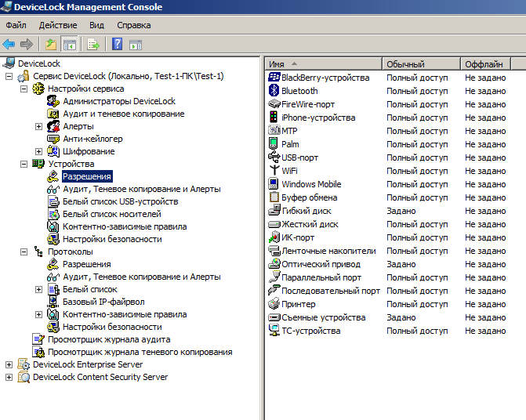Viewport: 526px width, 420px height.
Task: Click the USB-порт icon
Action: pyautogui.click(x=274, y=157)
